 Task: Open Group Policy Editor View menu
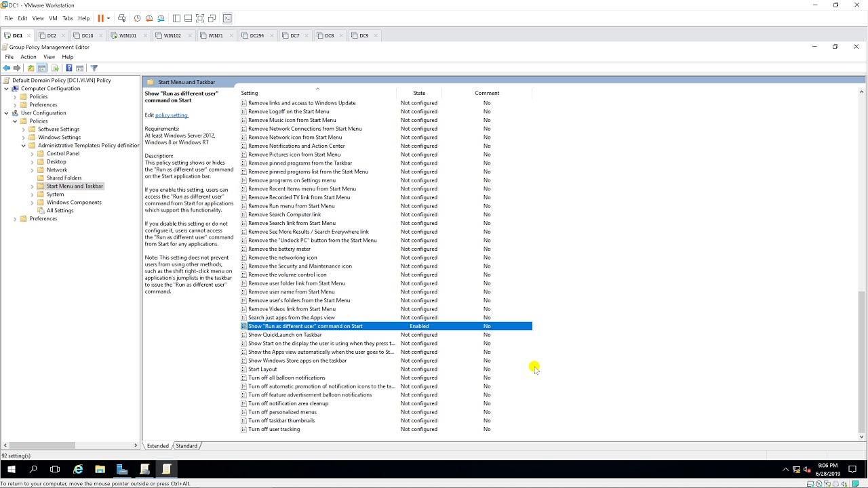click(x=49, y=57)
